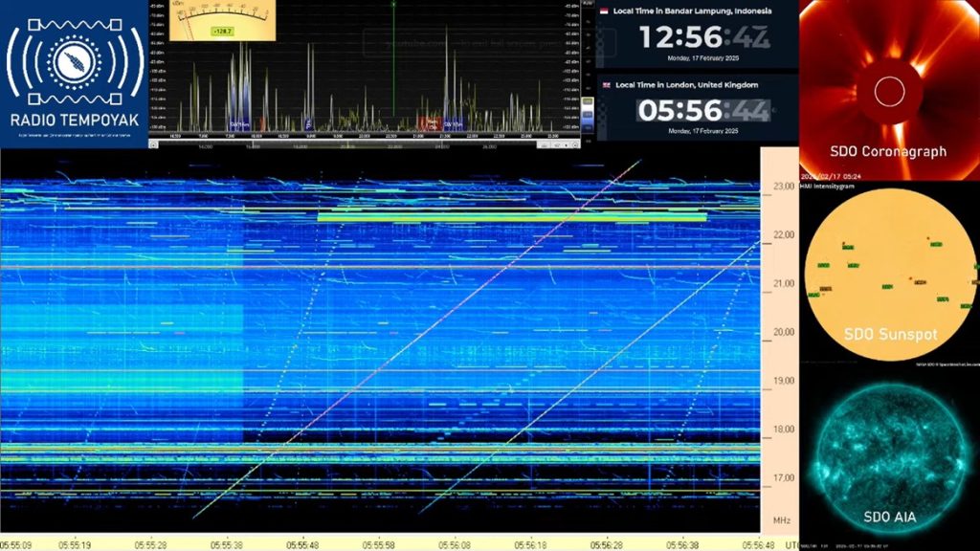Click the 'MHz' unit label on the axis

click(782, 520)
